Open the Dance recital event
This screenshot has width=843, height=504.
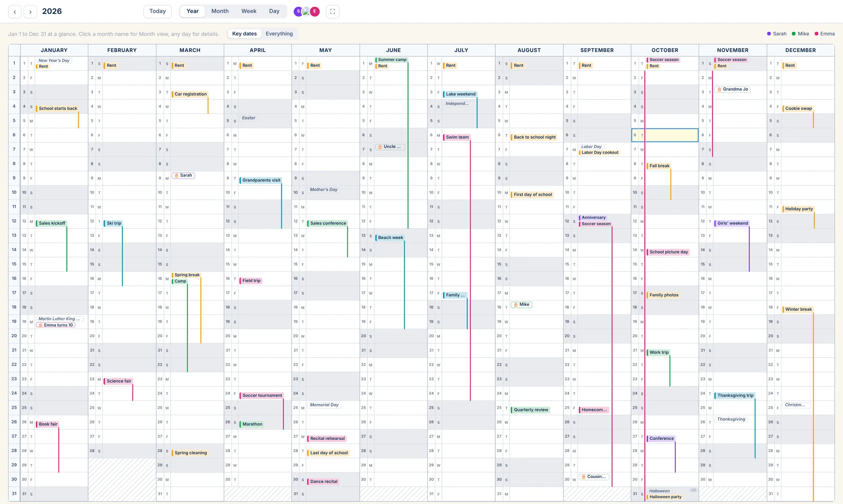(323, 482)
